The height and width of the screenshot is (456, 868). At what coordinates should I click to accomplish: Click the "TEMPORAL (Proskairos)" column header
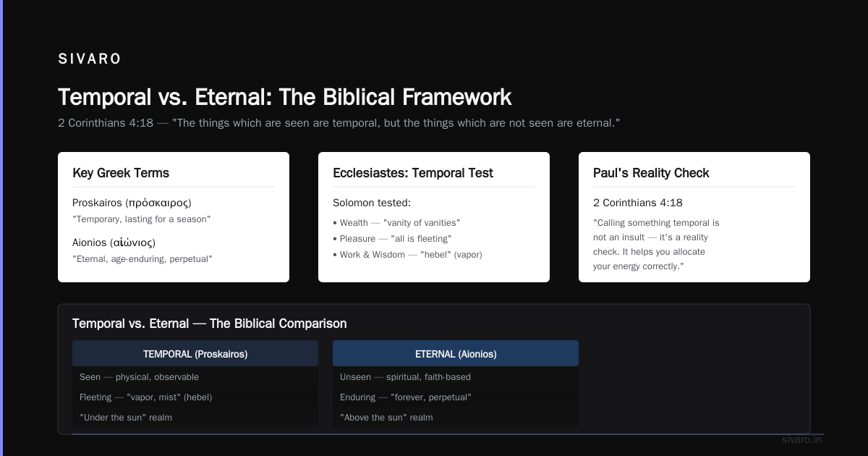coord(195,354)
